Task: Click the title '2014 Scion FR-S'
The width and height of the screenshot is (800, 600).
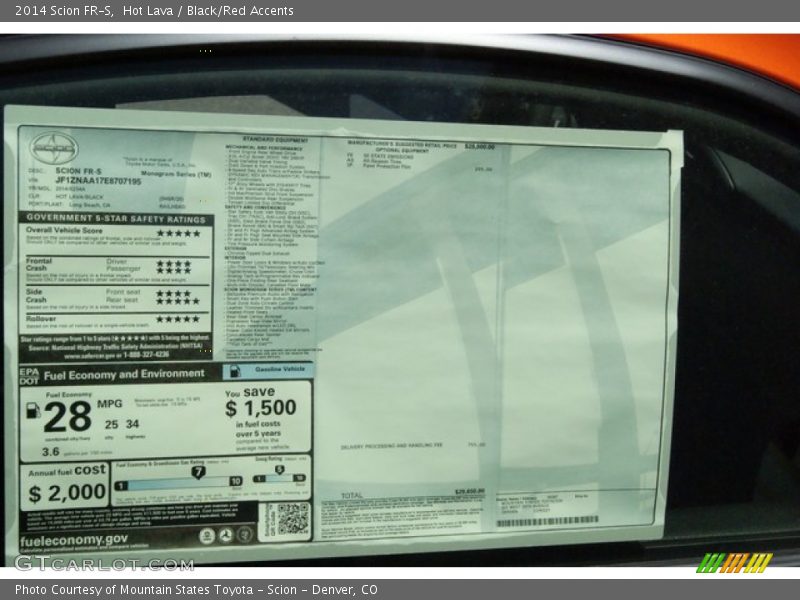Action: pos(64,11)
